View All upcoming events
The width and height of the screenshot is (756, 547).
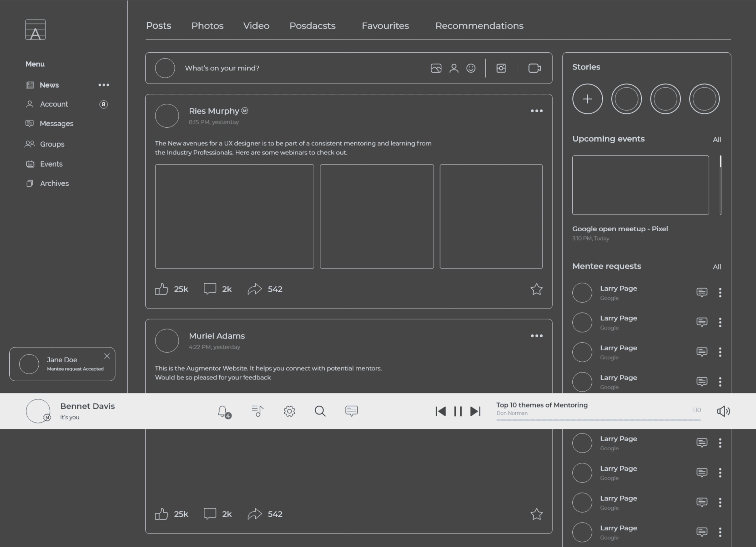coord(717,139)
